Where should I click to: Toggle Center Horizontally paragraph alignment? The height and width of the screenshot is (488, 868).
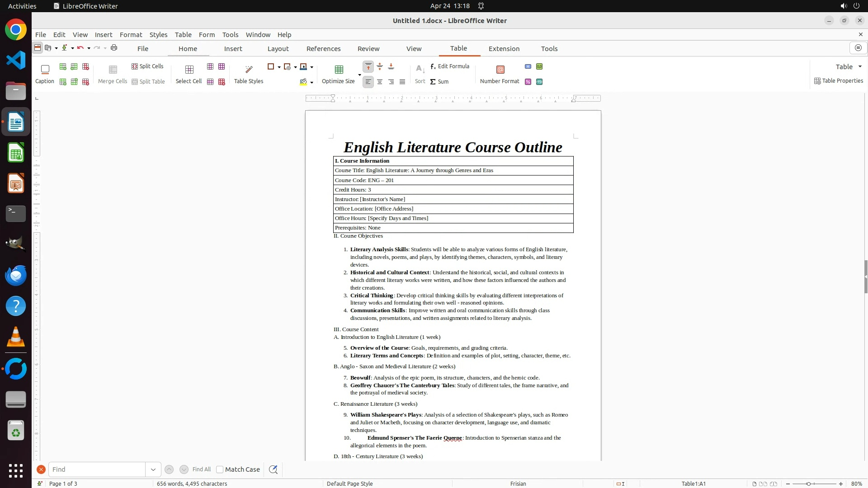tap(380, 82)
